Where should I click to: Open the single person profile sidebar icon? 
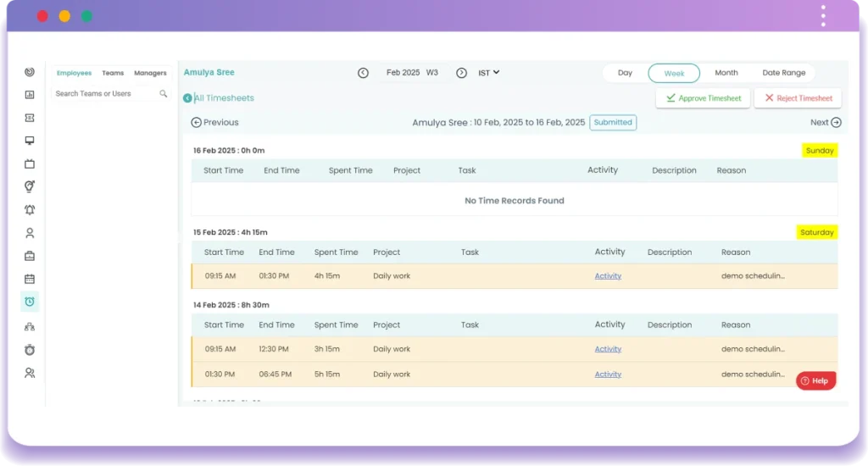pyautogui.click(x=30, y=233)
